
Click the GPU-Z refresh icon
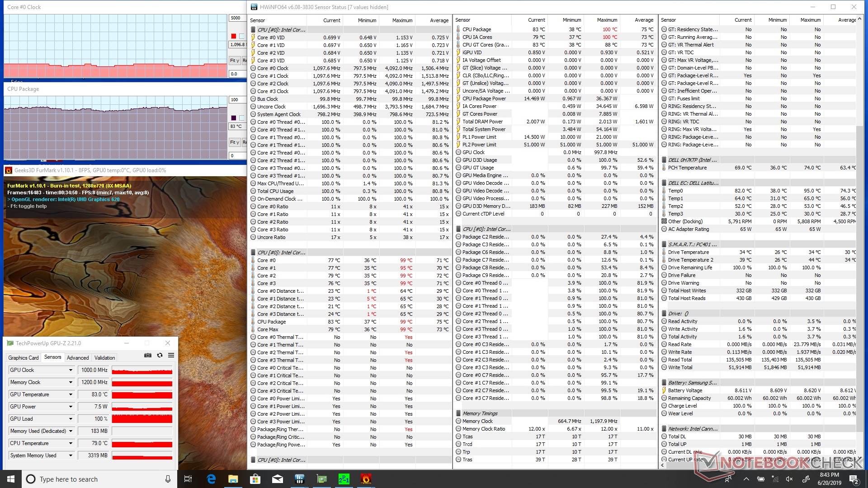(x=160, y=355)
